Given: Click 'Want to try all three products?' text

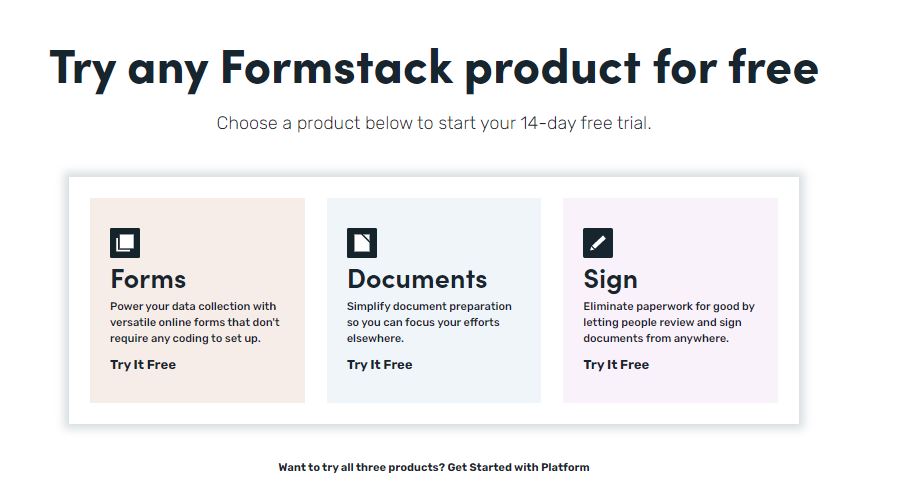Looking at the screenshot, I should coord(362,467).
